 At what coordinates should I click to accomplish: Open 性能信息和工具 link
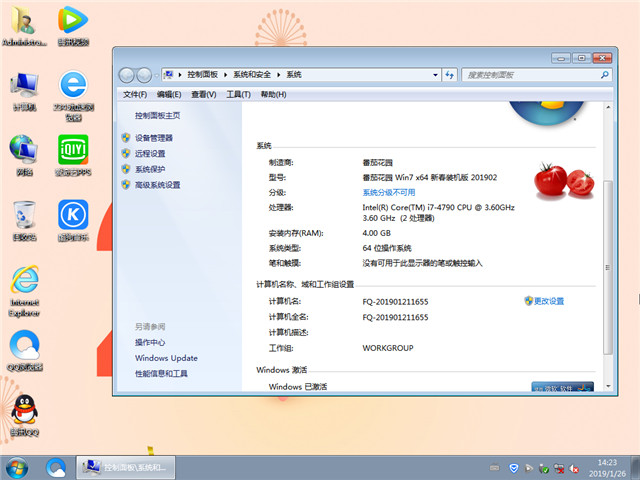[161, 373]
